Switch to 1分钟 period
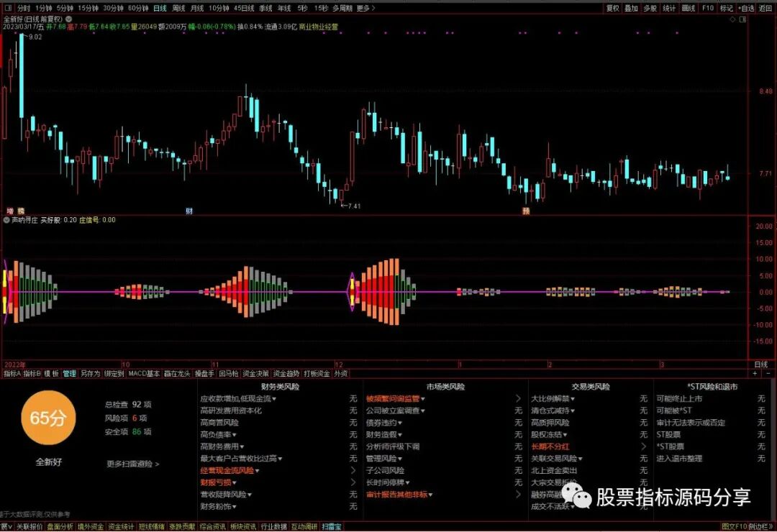The width and height of the screenshot is (777, 532). point(44,9)
